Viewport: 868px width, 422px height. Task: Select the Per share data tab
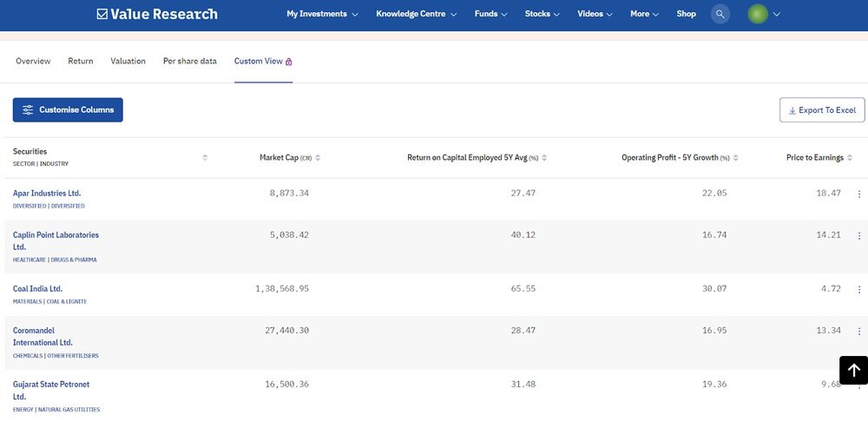click(190, 62)
